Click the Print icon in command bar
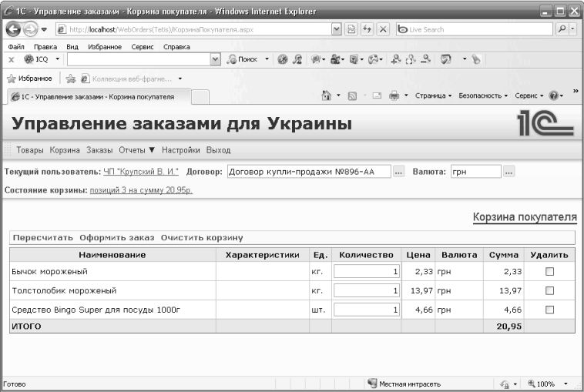Image resolution: width=584 pixels, height=392 pixels. pyautogui.click(x=393, y=96)
